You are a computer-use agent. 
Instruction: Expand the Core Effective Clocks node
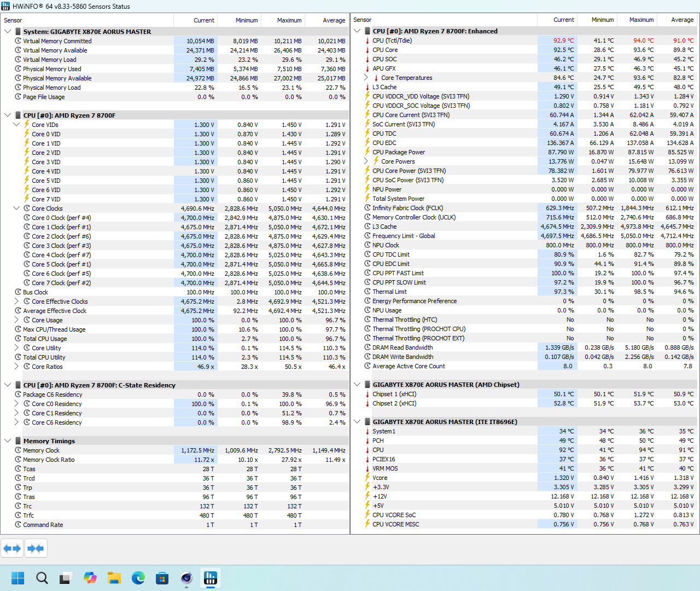pos(16,302)
